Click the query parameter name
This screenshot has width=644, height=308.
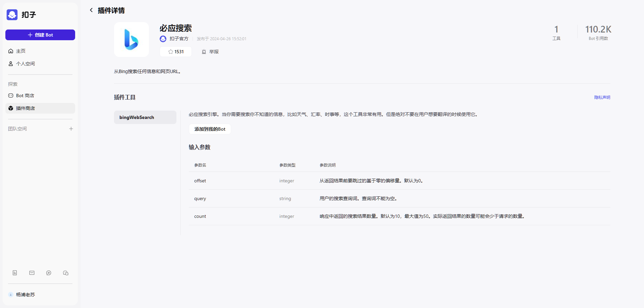(200, 198)
